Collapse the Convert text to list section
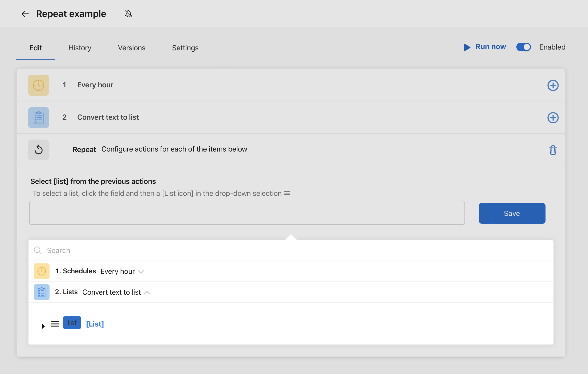This screenshot has height=374, width=588. click(x=147, y=292)
